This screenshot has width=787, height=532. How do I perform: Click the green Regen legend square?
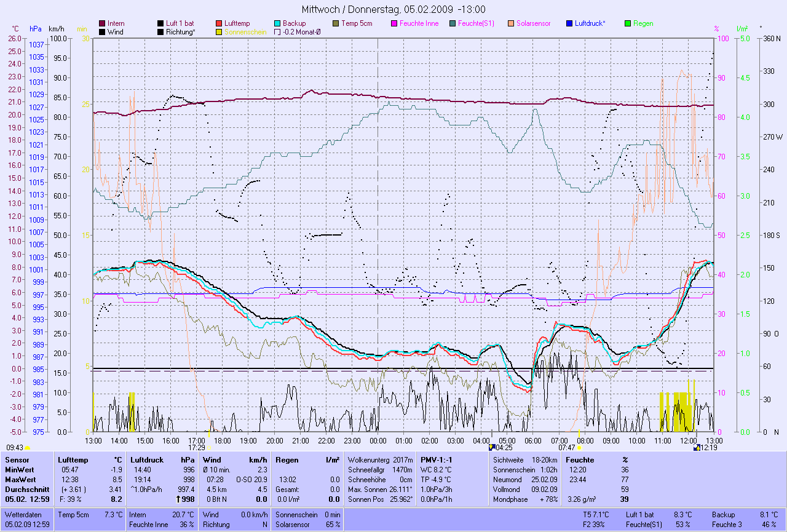click(628, 23)
